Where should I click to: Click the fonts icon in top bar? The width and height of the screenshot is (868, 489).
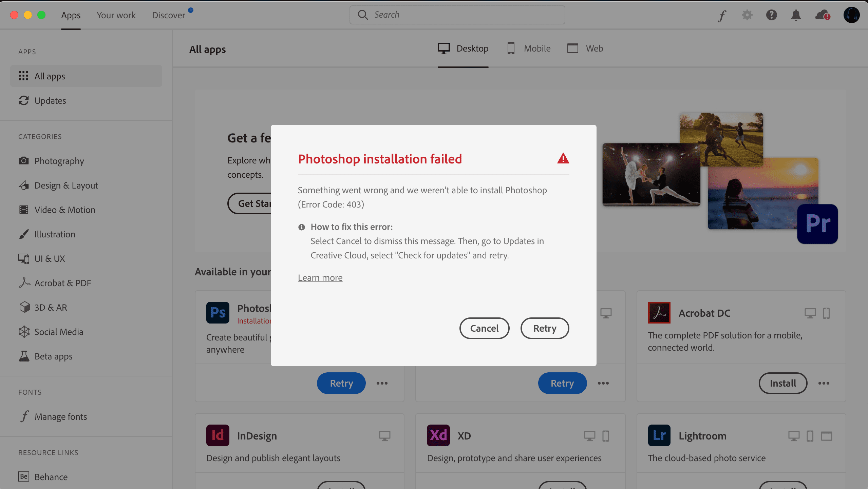coord(722,15)
